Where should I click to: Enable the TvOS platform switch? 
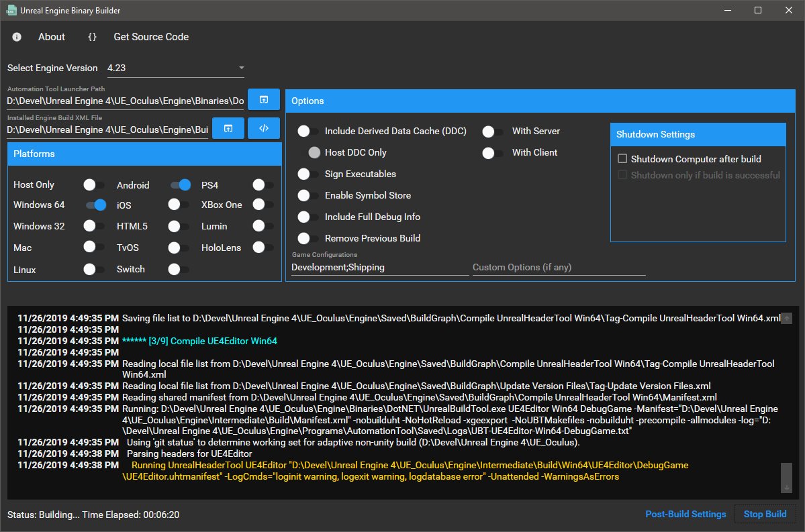point(179,248)
